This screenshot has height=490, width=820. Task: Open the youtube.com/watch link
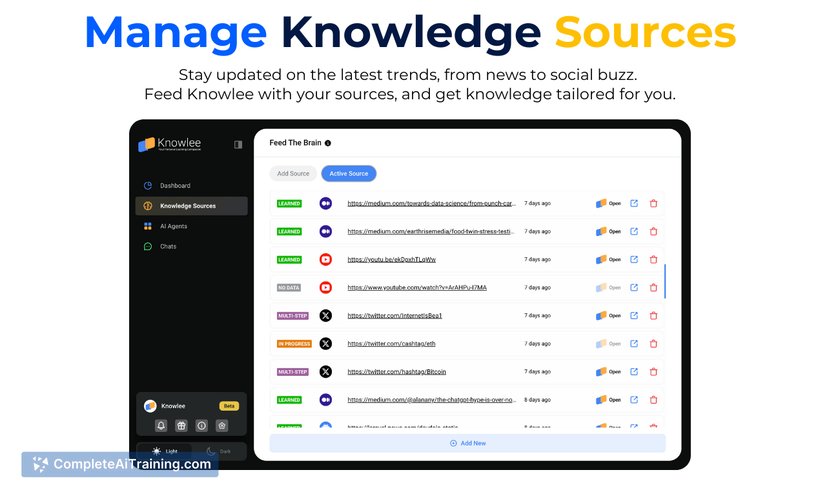pyautogui.click(x=417, y=288)
